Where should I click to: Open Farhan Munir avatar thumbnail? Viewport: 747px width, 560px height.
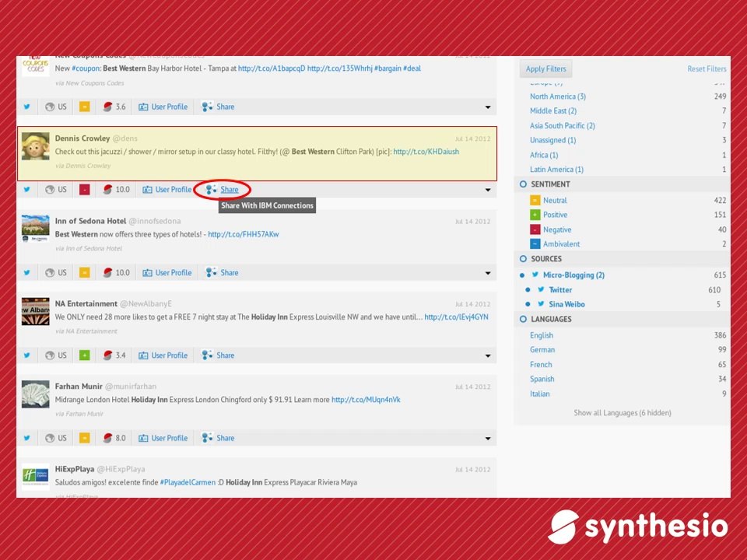36,394
